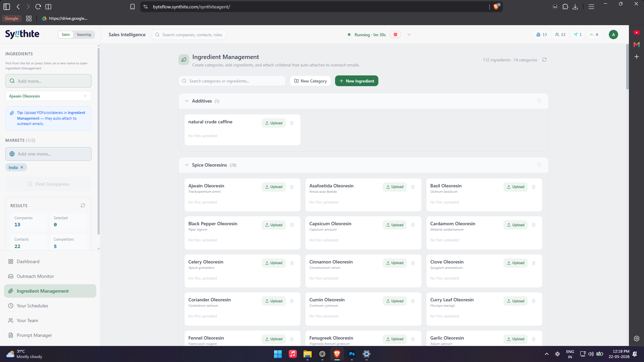Open Windows Start menu
This screenshot has width=644, height=362.
[278, 354]
